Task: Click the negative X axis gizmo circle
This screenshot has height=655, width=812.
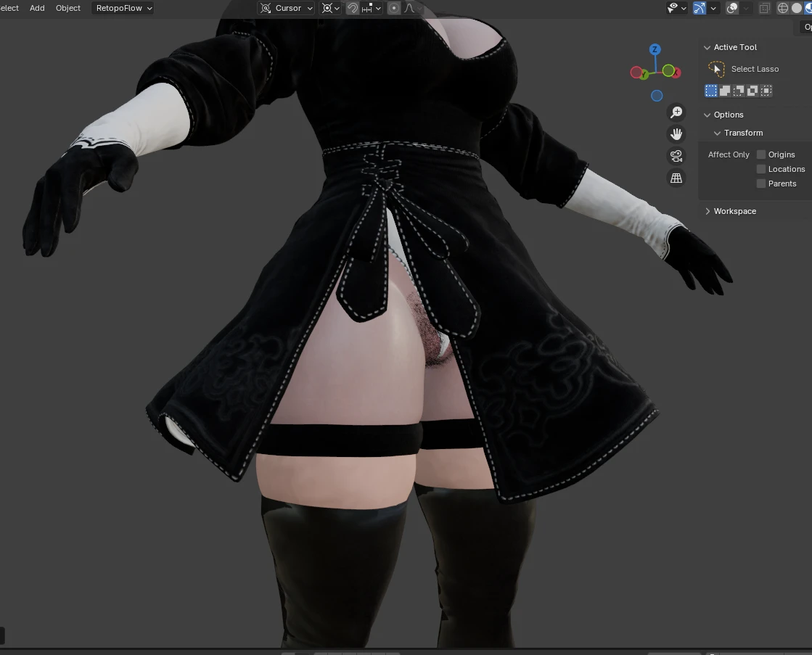Action: [636, 73]
